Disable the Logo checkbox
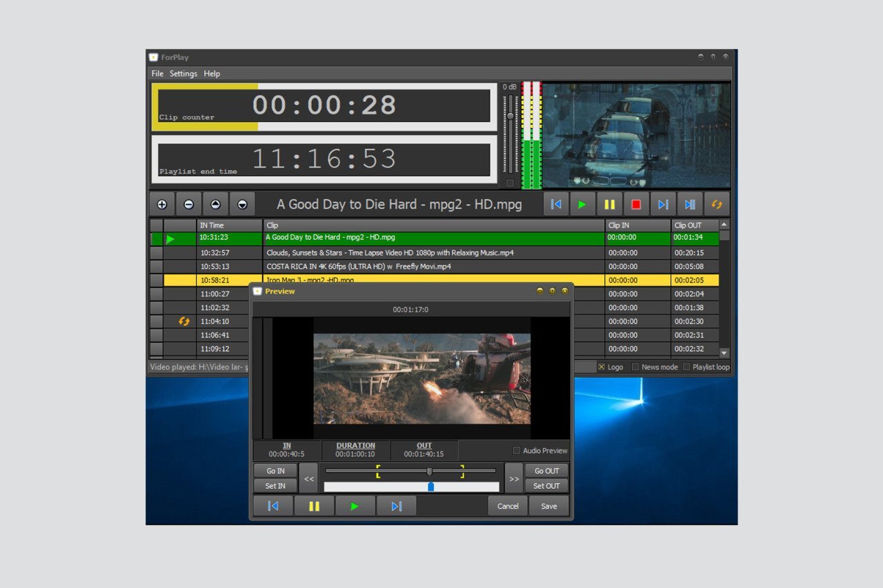883x588 pixels. pyautogui.click(x=602, y=367)
